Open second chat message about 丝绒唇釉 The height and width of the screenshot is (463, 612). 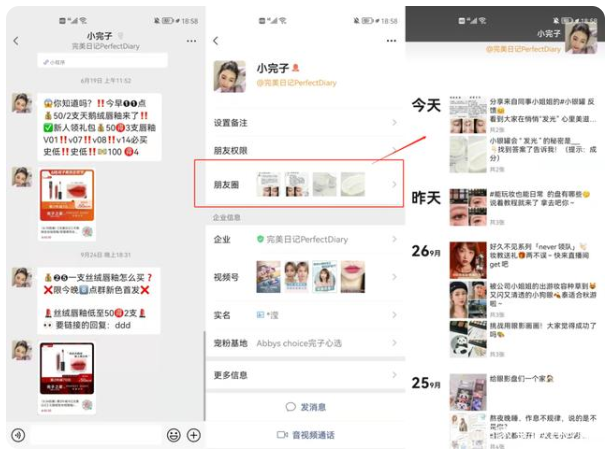point(99,301)
